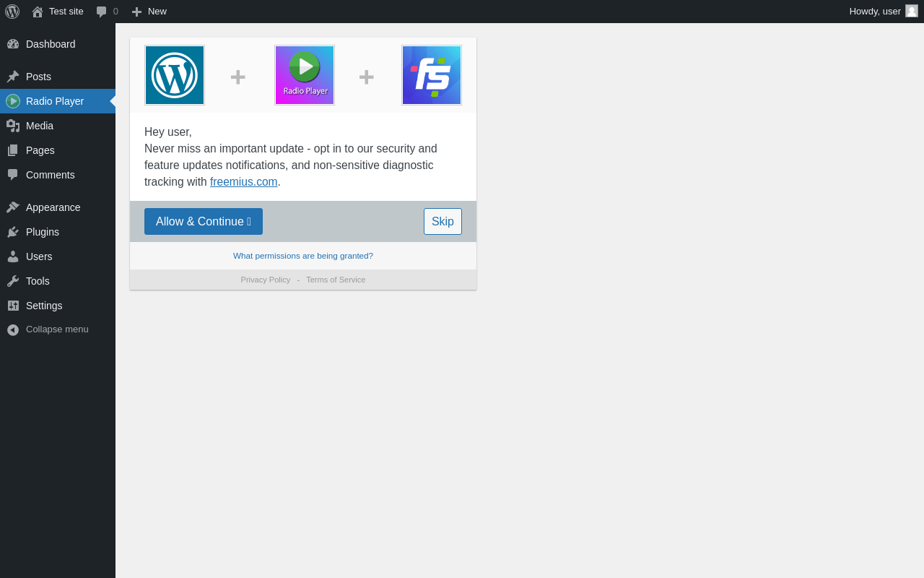
Task: Click the Collapse menu arrow icon
Action: tap(13, 329)
